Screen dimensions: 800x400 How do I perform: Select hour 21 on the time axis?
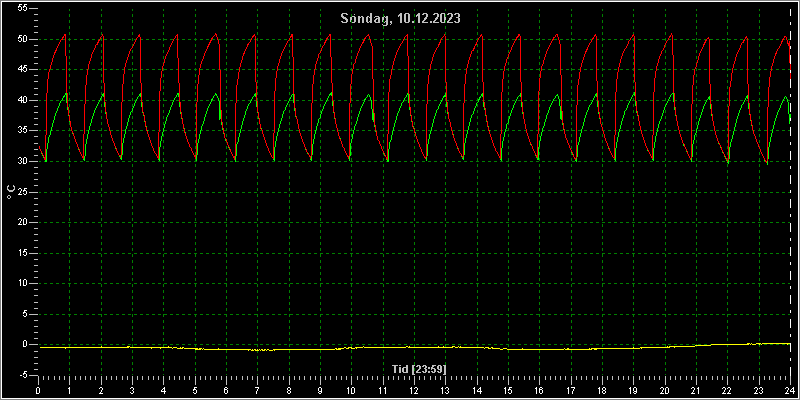pos(696,391)
